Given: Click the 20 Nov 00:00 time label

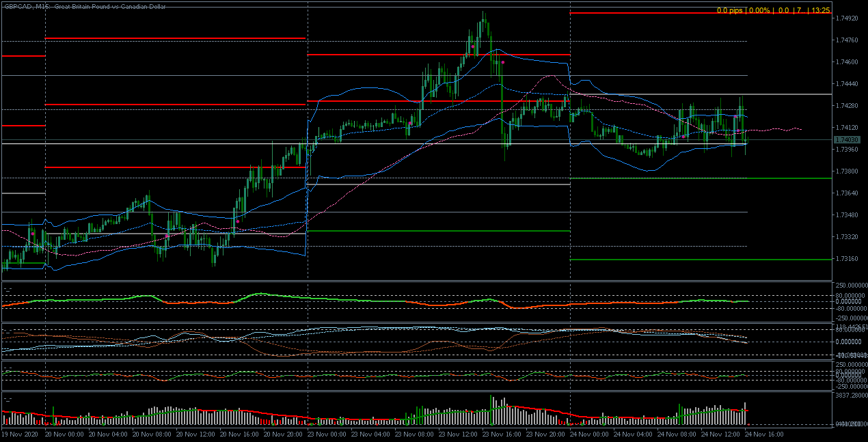Looking at the screenshot, I should click(64, 434).
